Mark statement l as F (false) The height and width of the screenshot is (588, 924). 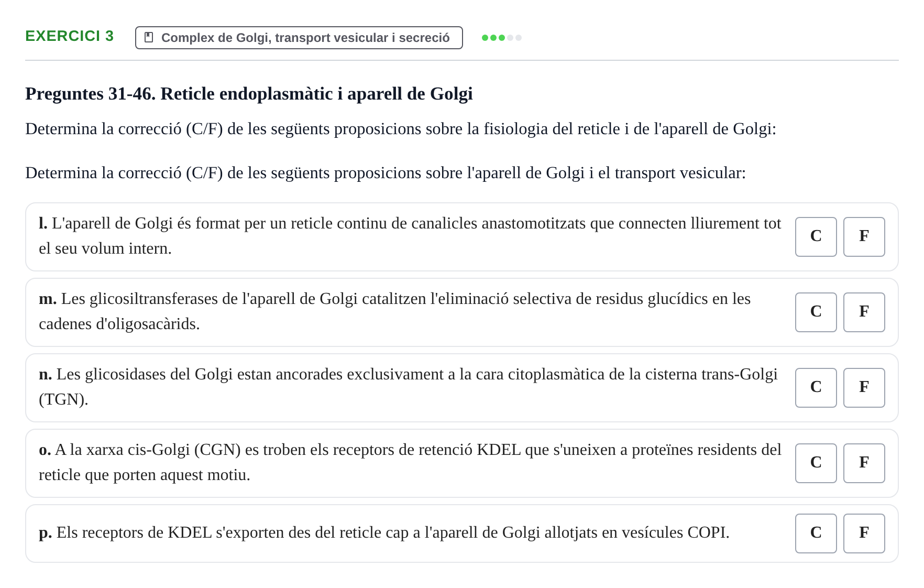[864, 237]
